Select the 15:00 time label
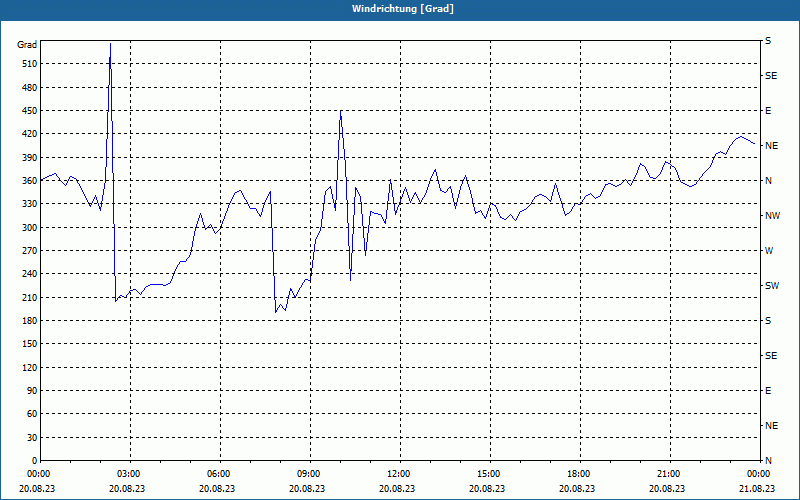 488,474
